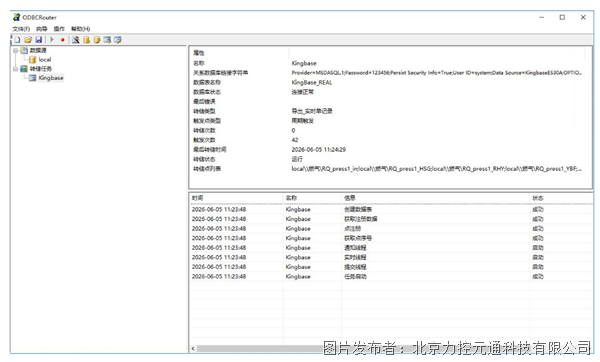The height and width of the screenshot is (362, 600).
Task: Click the 周期触发 trigger type value
Action: coord(303,121)
